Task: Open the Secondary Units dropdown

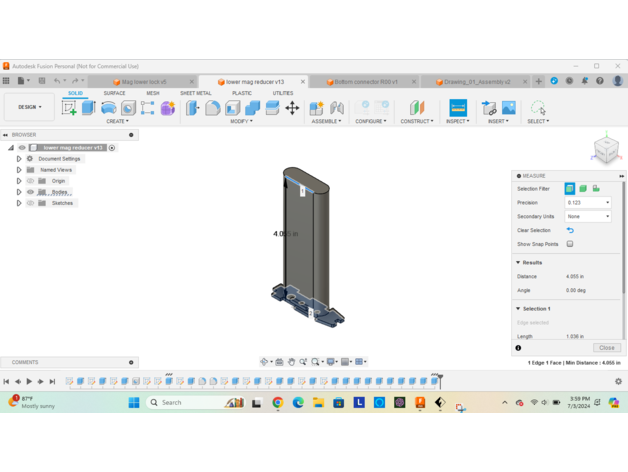Action: click(588, 216)
